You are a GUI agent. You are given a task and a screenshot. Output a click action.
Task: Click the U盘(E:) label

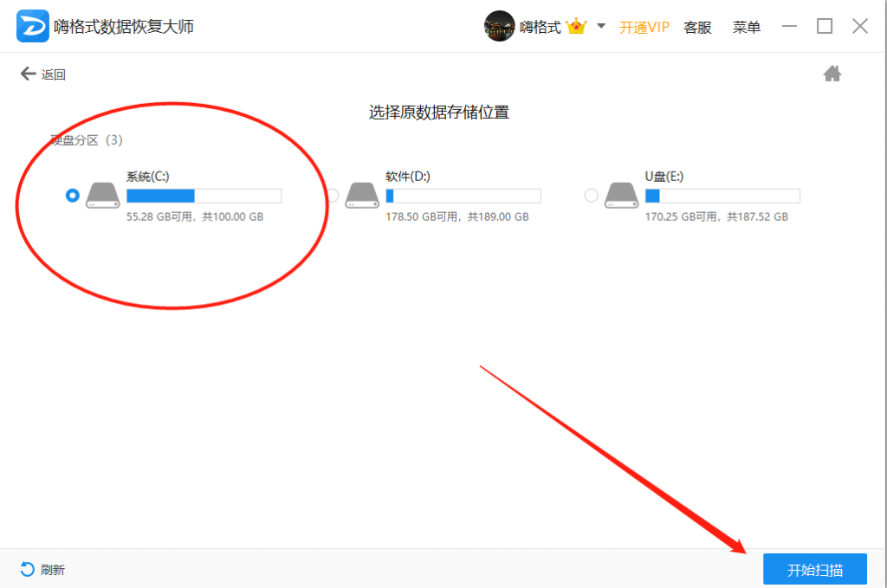(664, 177)
